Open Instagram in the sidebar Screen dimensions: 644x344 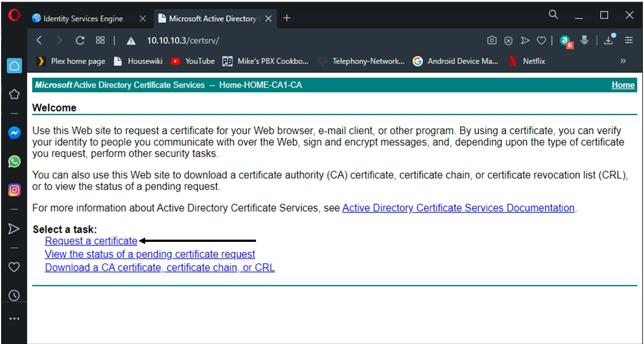[14, 190]
